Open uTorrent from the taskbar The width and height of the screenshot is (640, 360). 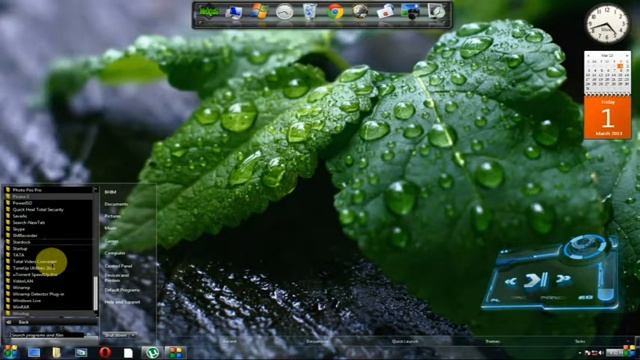click(152, 352)
